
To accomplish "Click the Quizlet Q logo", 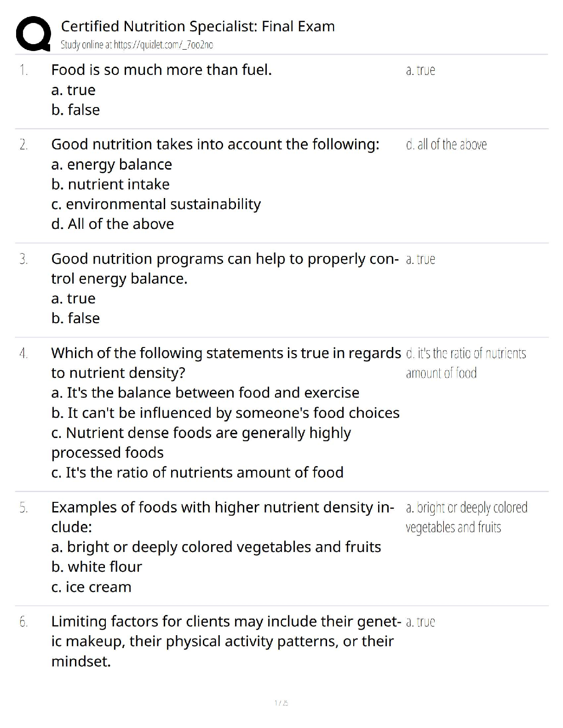I will [33, 33].
